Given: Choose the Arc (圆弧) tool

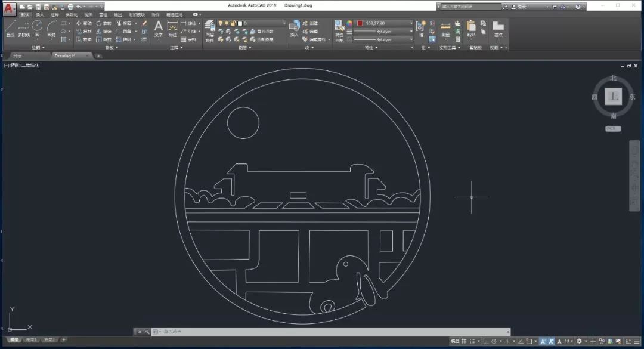Looking at the screenshot, I should point(52,27).
